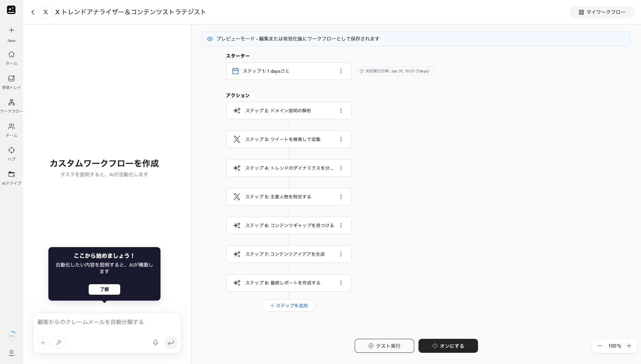This screenshot has width=641, height=364.
Task: Select ホーム in the left sidebar
Action: pos(11,55)
